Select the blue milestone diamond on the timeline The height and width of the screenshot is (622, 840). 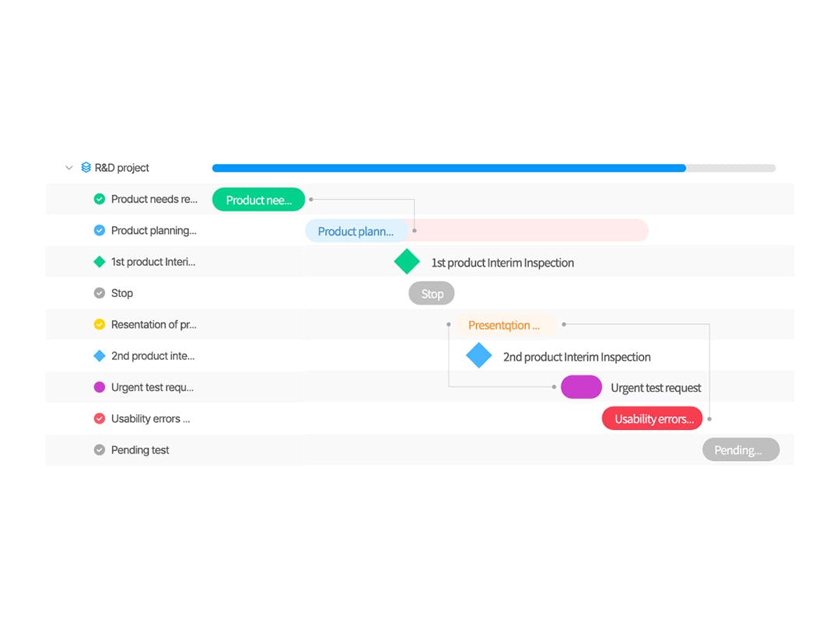(479, 356)
